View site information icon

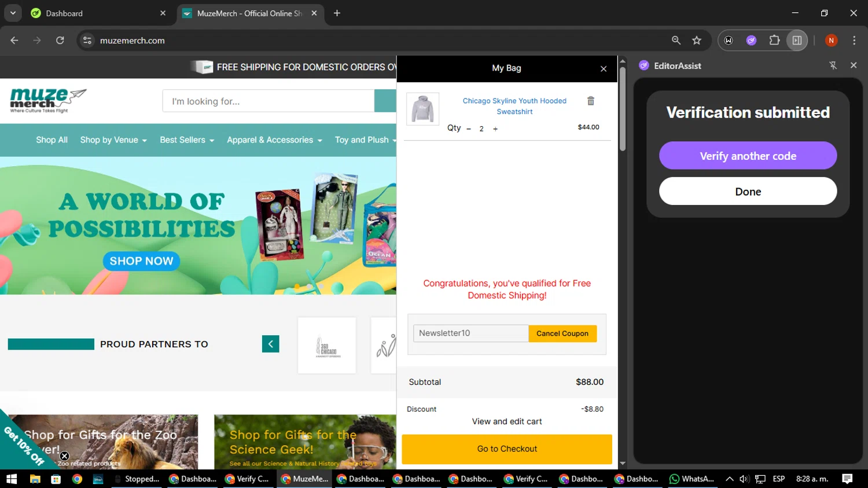pos(87,41)
